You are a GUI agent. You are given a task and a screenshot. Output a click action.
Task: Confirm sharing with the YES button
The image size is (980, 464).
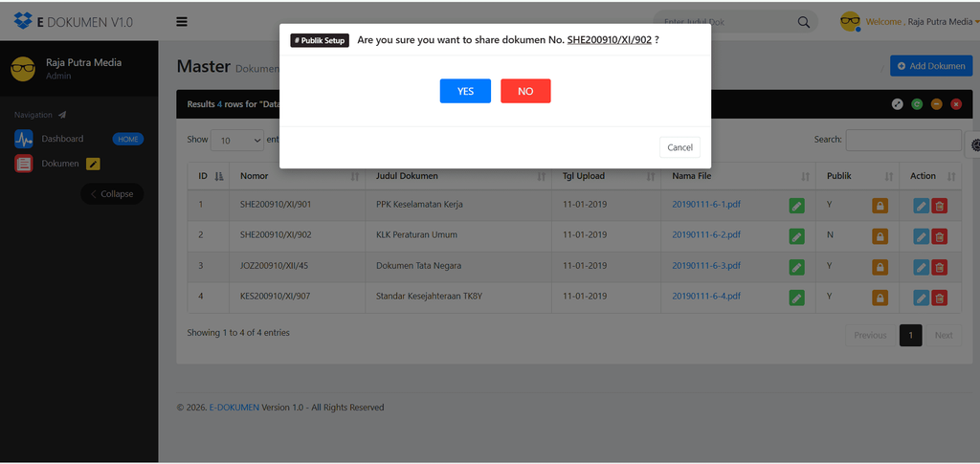465,91
